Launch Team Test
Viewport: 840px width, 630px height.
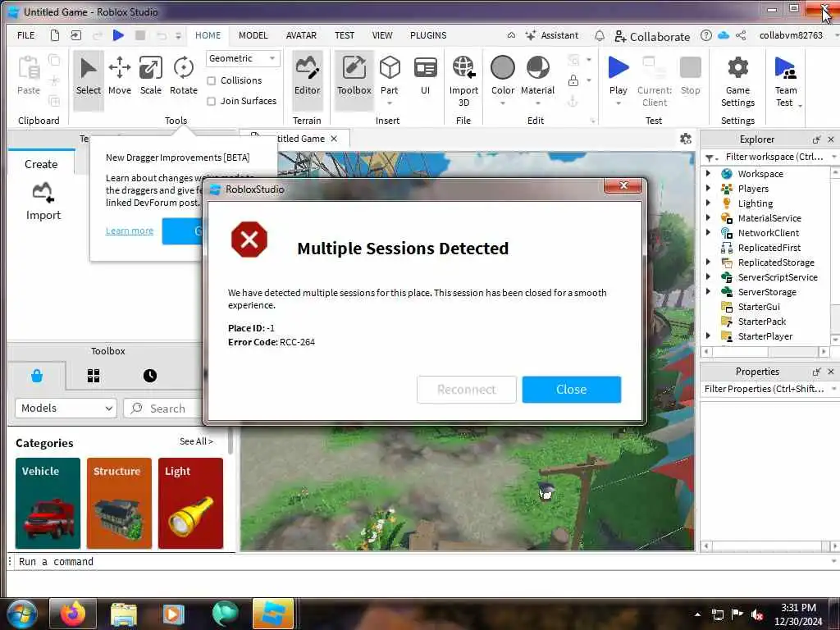[786, 80]
